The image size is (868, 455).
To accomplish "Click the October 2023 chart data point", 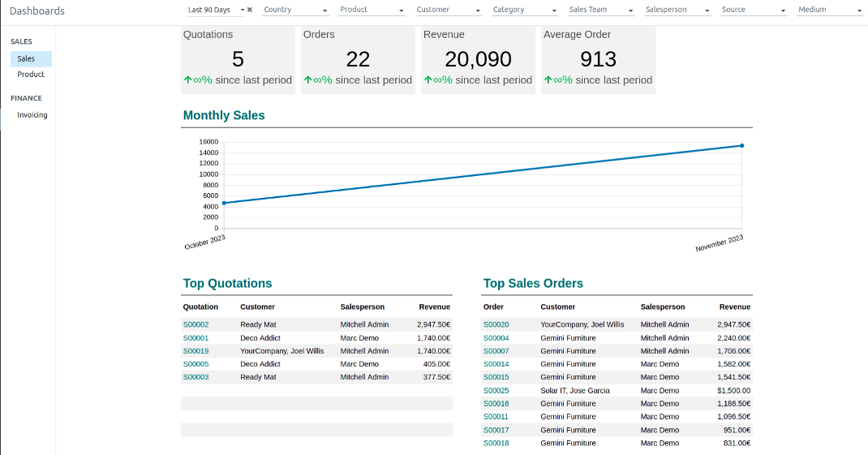I will pos(224,203).
